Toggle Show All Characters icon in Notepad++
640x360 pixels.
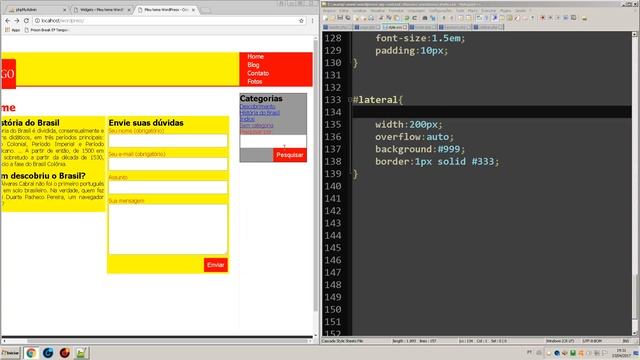487,18
